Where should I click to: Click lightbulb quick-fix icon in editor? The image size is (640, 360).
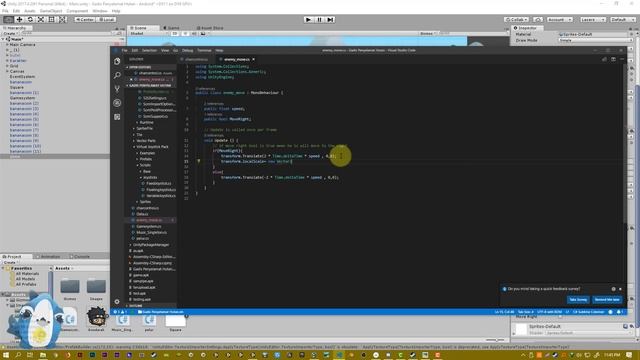pyautogui.click(x=199, y=161)
